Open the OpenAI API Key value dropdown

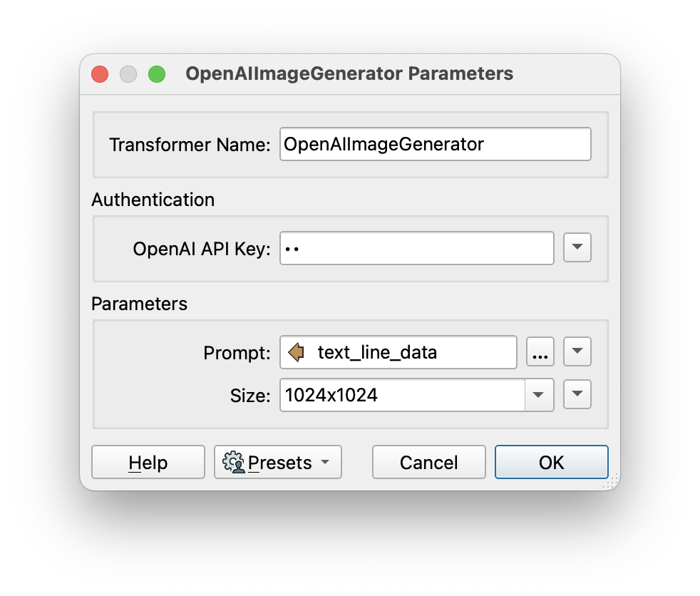click(x=577, y=247)
